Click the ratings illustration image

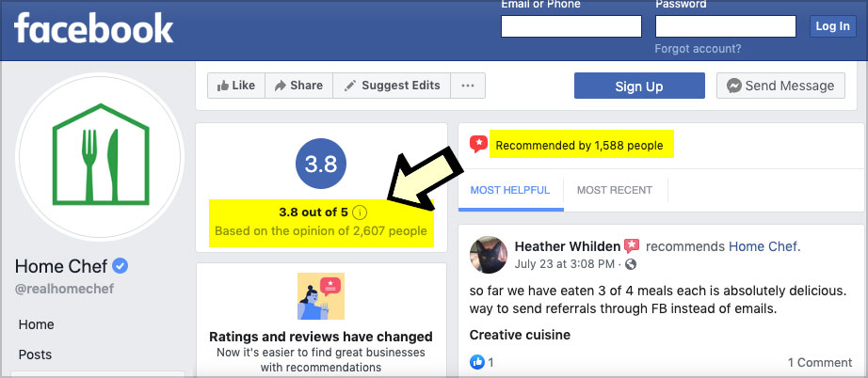pyautogui.click(x=321, y=296)
